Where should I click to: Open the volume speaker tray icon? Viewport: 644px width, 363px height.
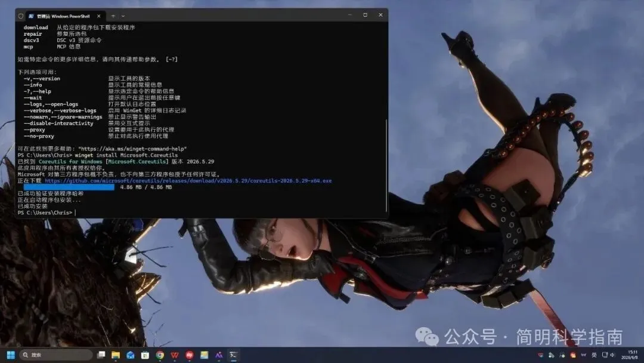tap(613, 355)
